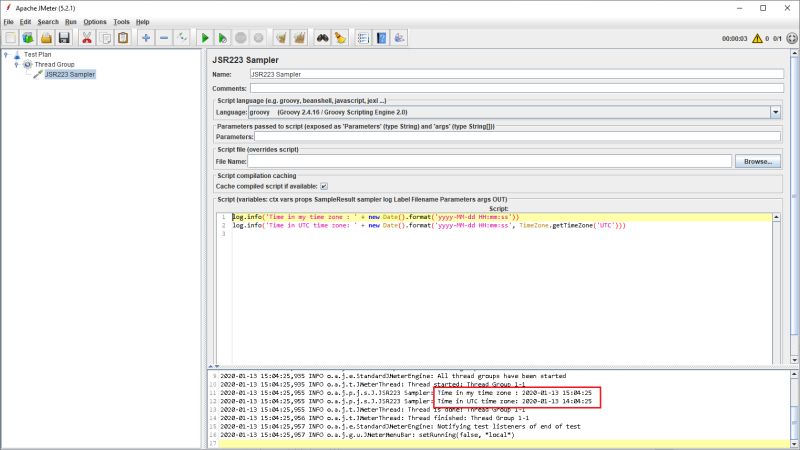Open the Templates icon in toolbar

[x=28, y=38]
